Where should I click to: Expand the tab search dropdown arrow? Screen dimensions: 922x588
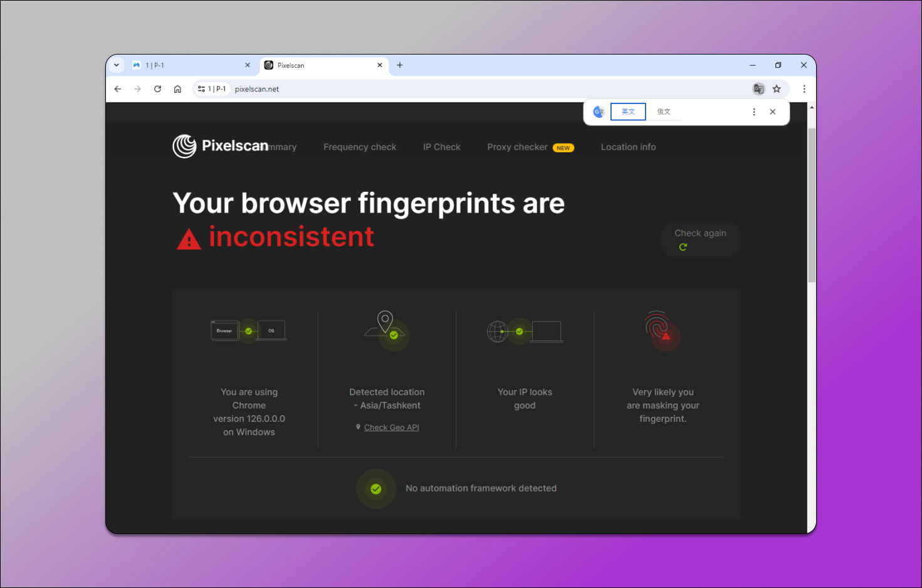pyautogui.click(x=117, y=65)
